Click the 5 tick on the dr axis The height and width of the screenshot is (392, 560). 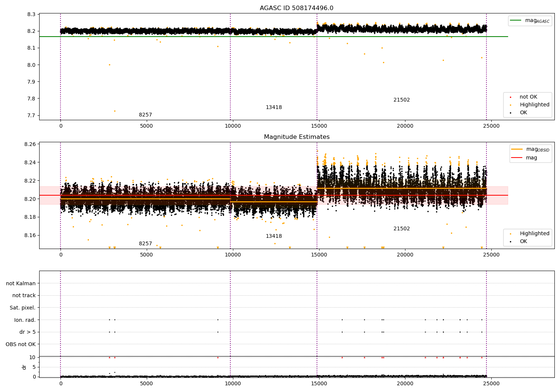coord(34,367)
